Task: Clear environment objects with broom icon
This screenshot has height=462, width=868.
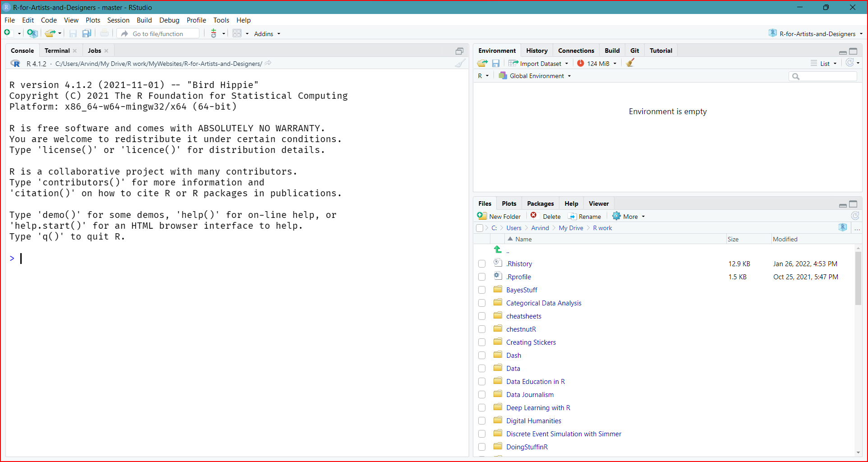Action: (630, 63)
